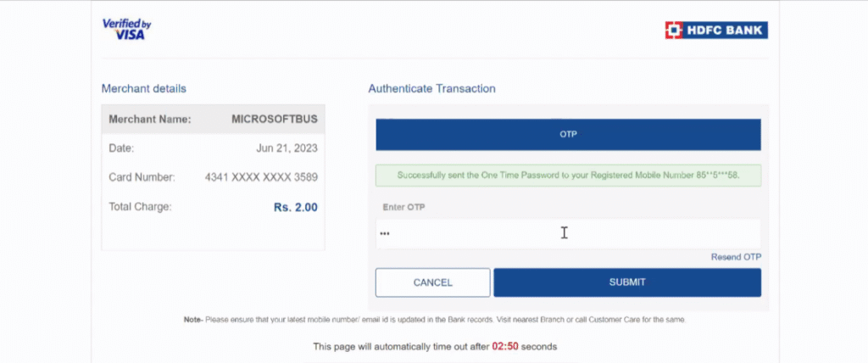Screen dimensions: 868x363
Task: Click the masked card number 4341 XXXX XXXX 3589
Action: click(x=261, y=178)
